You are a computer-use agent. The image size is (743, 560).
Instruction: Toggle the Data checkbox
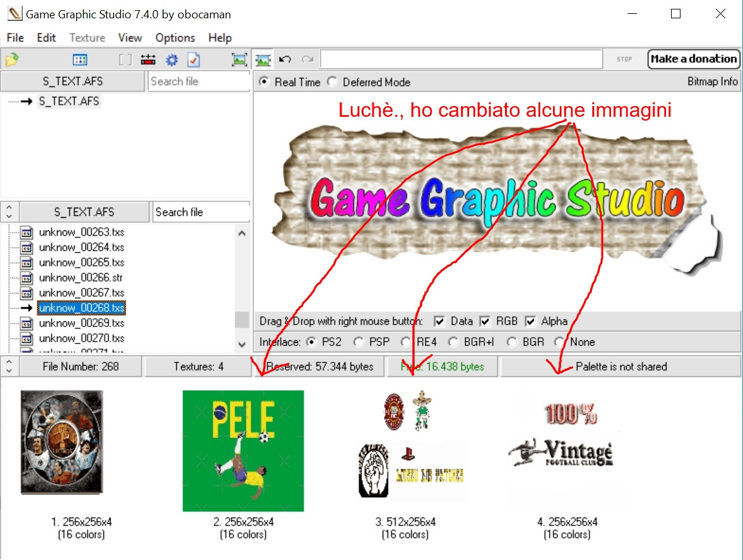(439, 321)
